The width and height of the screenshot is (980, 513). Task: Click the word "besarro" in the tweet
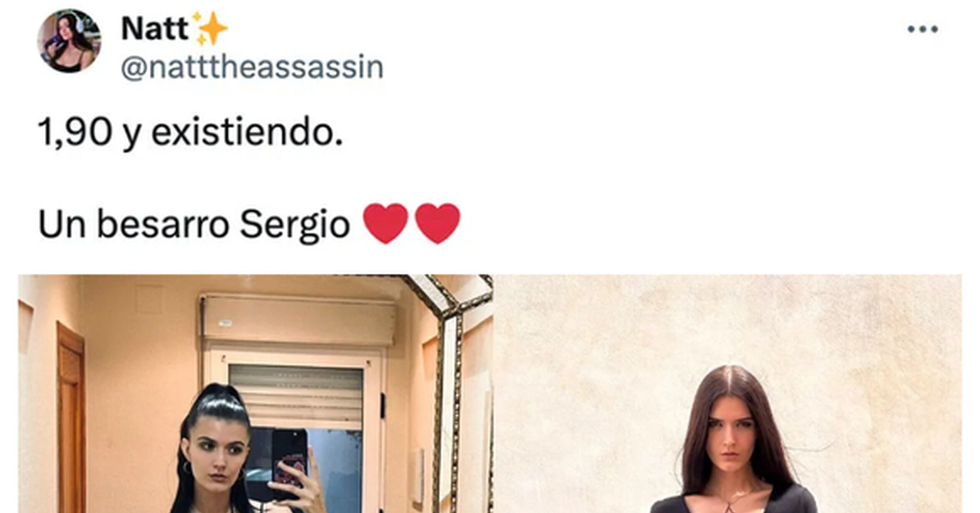point(163,225)
